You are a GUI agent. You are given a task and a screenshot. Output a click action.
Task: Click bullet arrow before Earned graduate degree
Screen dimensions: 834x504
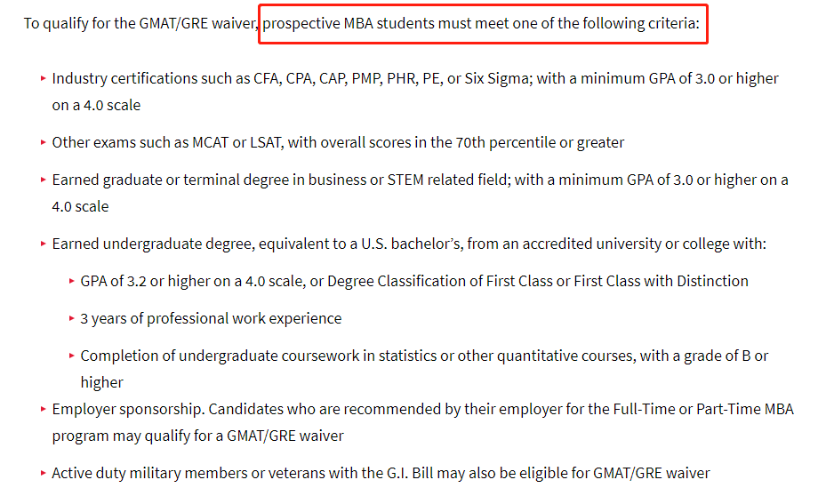pyautogui.click(x=43, y=180)
